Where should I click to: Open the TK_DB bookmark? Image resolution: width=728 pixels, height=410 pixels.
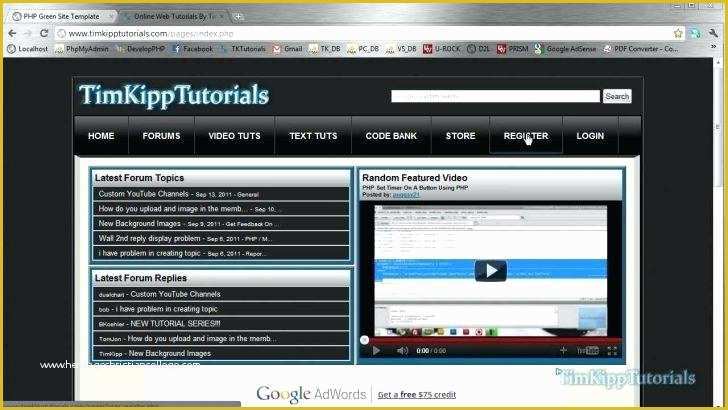click(325, 49)
